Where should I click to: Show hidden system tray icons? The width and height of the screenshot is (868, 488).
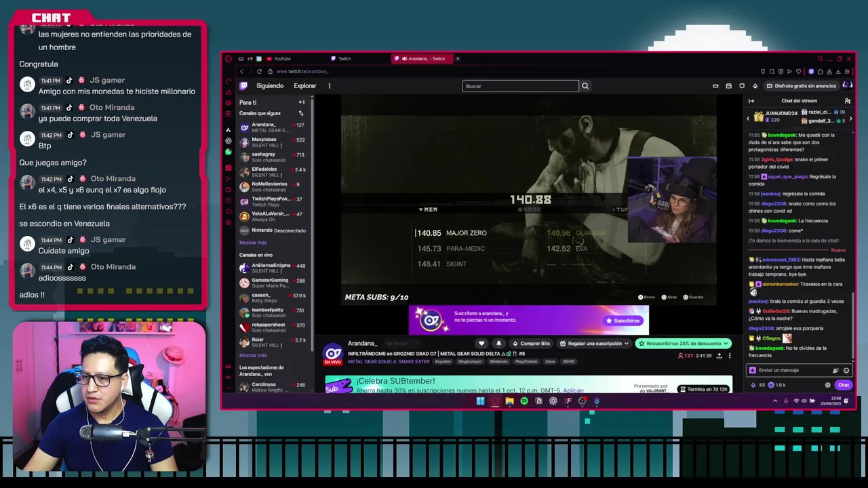click(775, 401)
